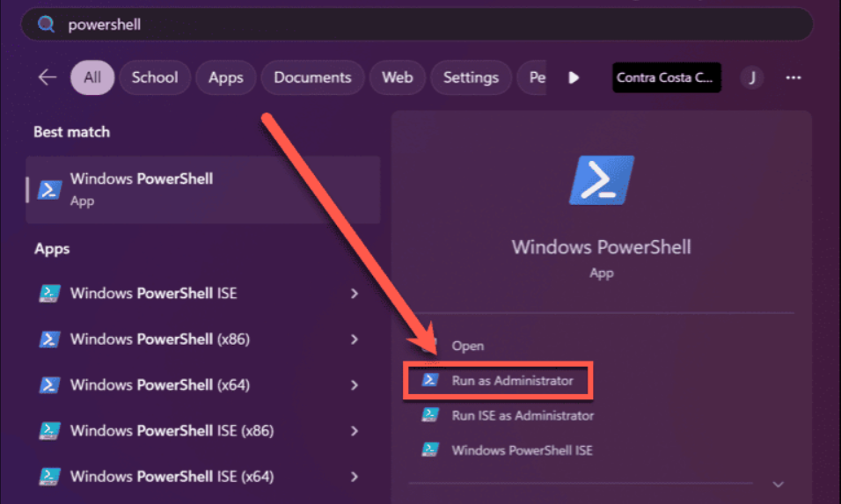
Task: Show more filters with play arrow
Action: click(x=574, y=77)
